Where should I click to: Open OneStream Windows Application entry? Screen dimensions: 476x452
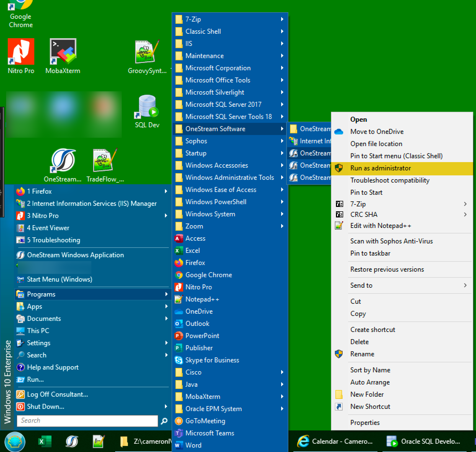pos(92,255)
